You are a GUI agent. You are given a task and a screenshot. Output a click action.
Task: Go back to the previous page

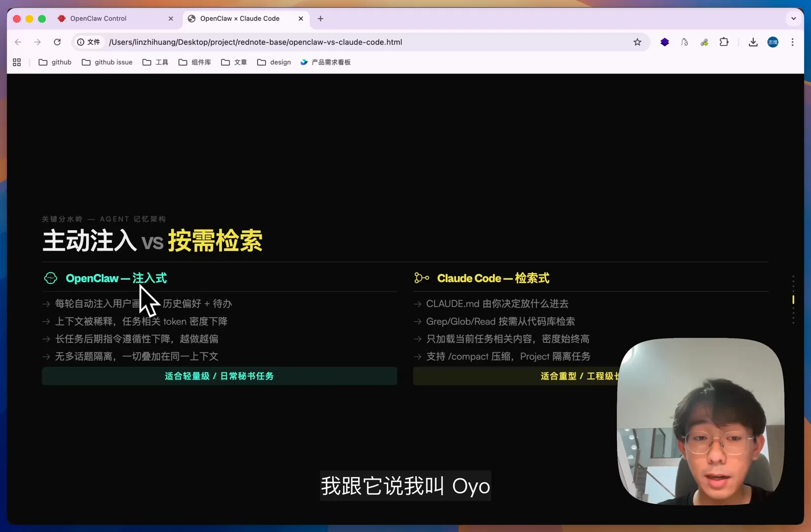tap(18, 42)
